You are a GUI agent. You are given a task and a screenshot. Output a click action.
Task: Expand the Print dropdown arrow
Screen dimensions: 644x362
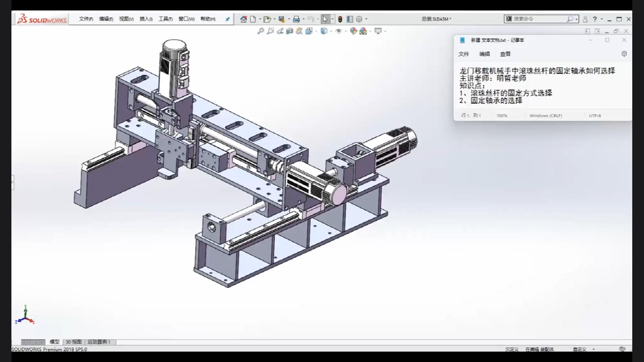303,19
